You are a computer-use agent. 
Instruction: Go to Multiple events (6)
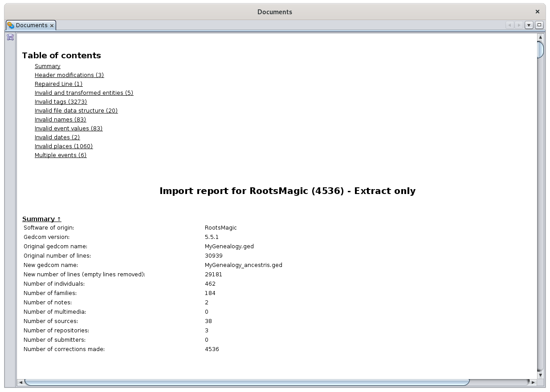(x=61, y=155)
